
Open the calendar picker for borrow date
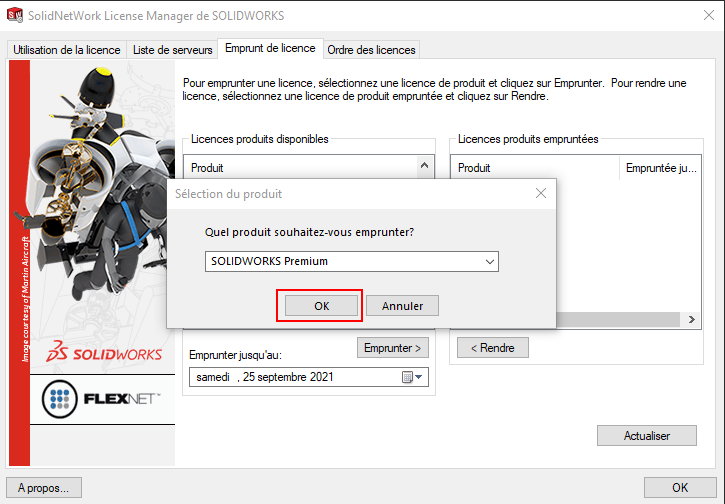(x=412, y=377)
